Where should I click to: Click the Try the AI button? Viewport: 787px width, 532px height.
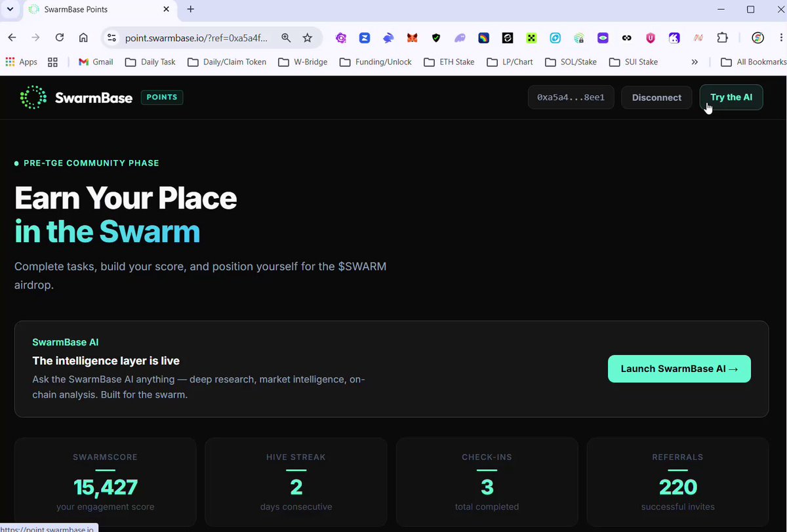[731, 97]
